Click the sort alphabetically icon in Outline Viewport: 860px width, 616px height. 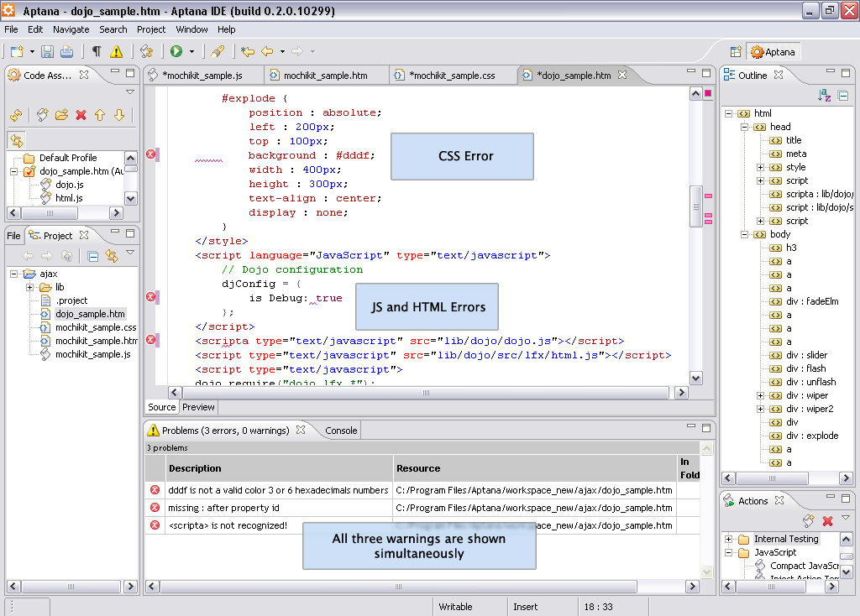pos(825,96)
